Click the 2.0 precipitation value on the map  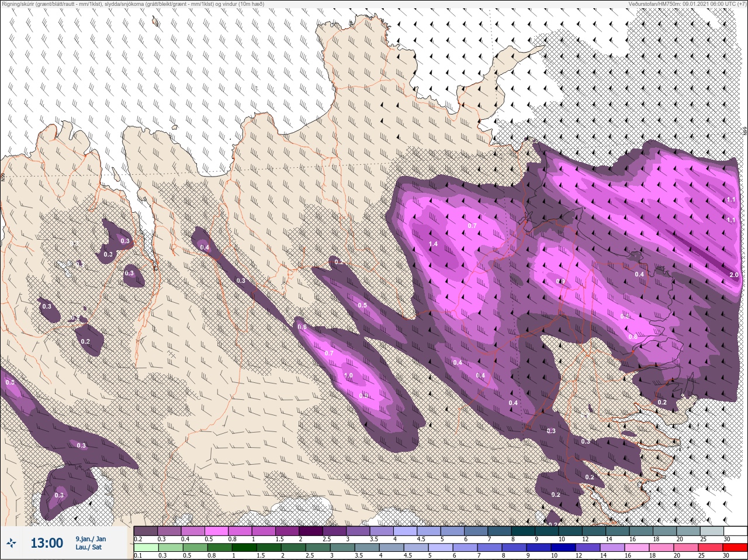pos(734,275)
